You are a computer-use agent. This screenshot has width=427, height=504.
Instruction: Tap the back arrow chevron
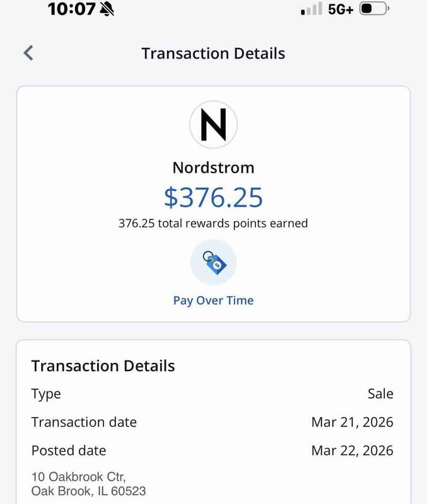pyautogui.click(x=28, y=53)
